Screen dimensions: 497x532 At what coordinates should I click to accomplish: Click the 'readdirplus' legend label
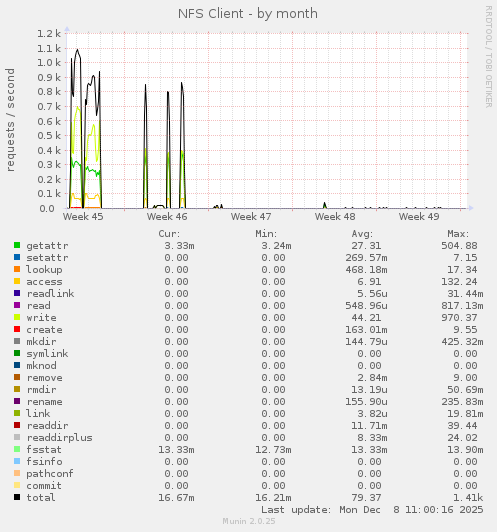click(x=59, y=438)
